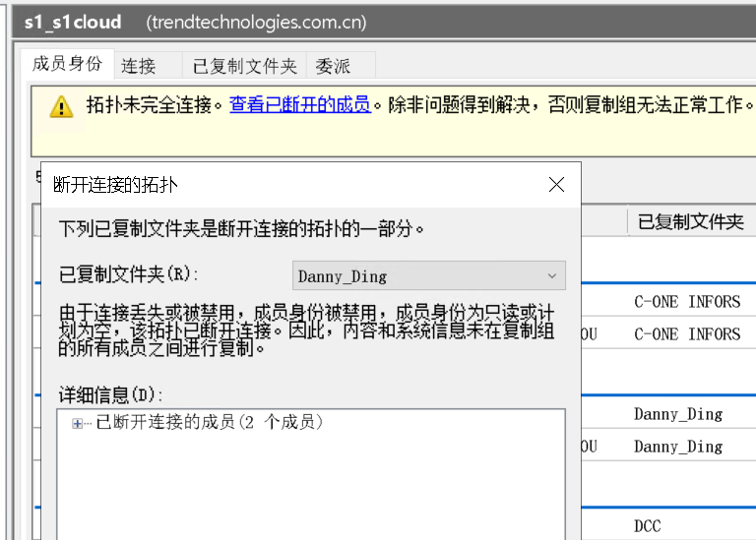The height and width of the screenshot is (540, 756).
Task: Click the s1_s1cloud title in header
Action: [x=73, y=23]
